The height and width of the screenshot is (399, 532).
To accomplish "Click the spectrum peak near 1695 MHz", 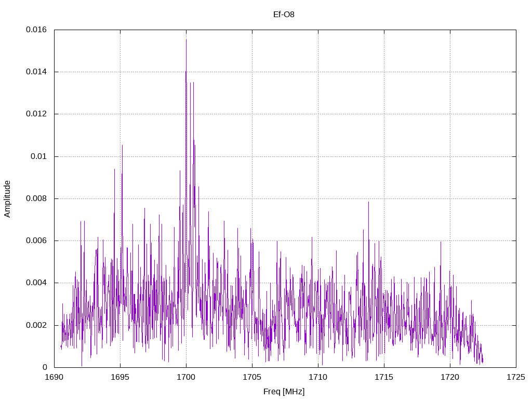I will point(122,145).
